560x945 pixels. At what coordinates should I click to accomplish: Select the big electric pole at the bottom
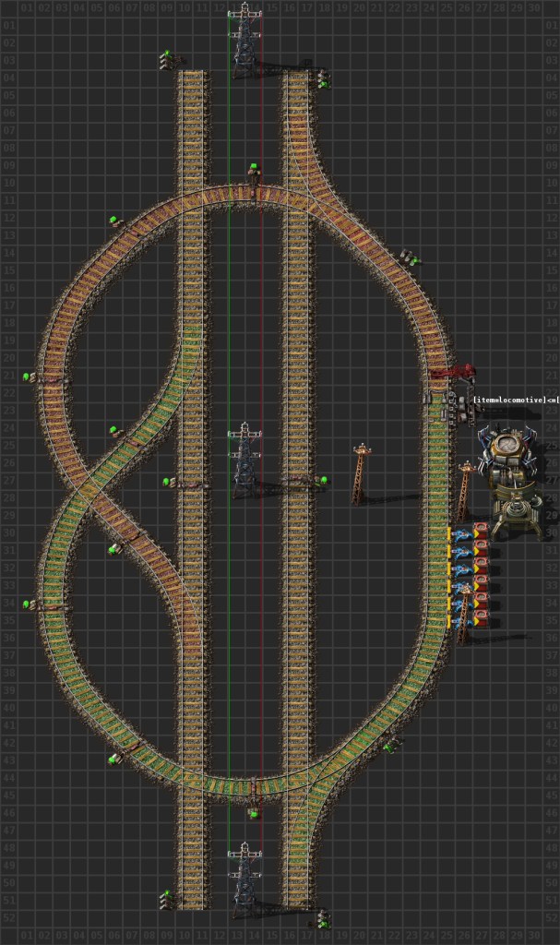[244, 879]
